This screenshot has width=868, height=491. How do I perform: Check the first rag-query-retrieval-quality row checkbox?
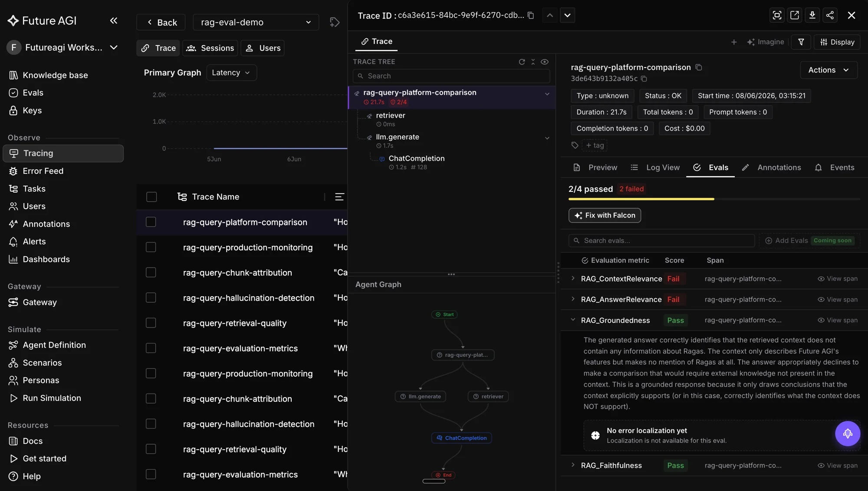[x=151, y=323]
